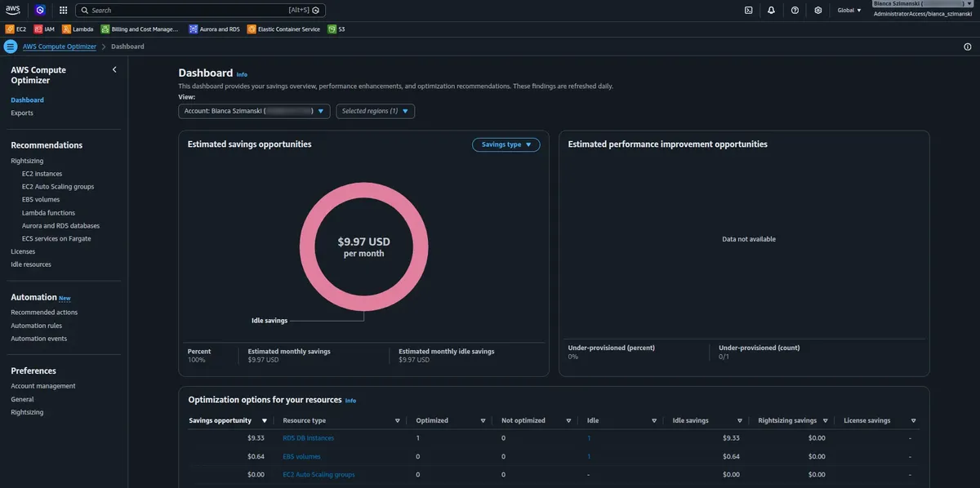Open EC2 instances recommendations

point(42,174)
